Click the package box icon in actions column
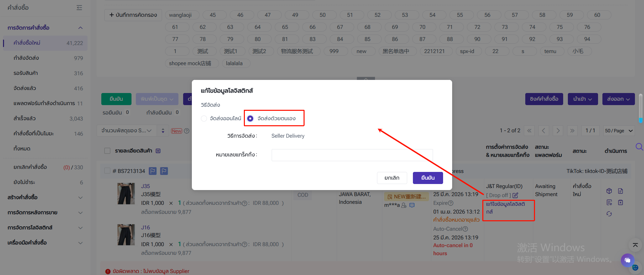The width and height of the screenshot is (644, 275). 609,191
